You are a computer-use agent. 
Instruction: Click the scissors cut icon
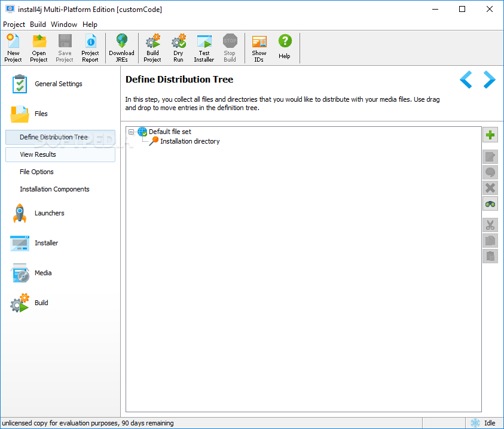coord(490,225)
